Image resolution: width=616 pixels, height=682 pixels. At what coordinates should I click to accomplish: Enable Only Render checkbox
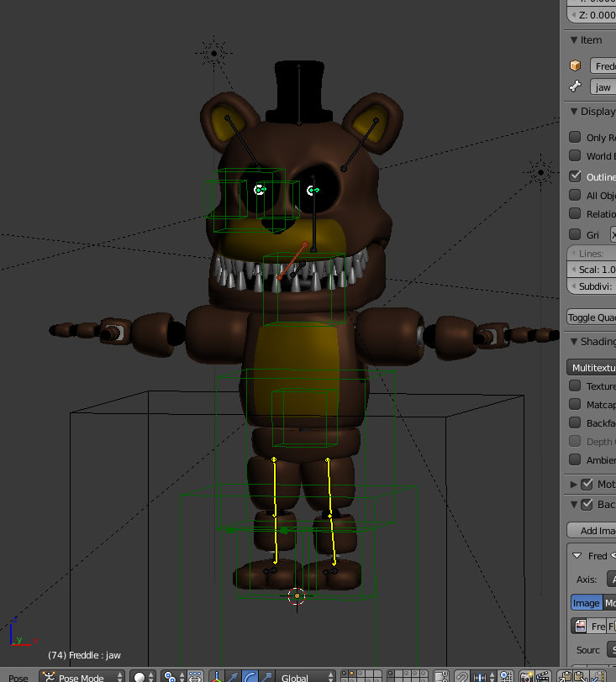(x=575, y=137)
